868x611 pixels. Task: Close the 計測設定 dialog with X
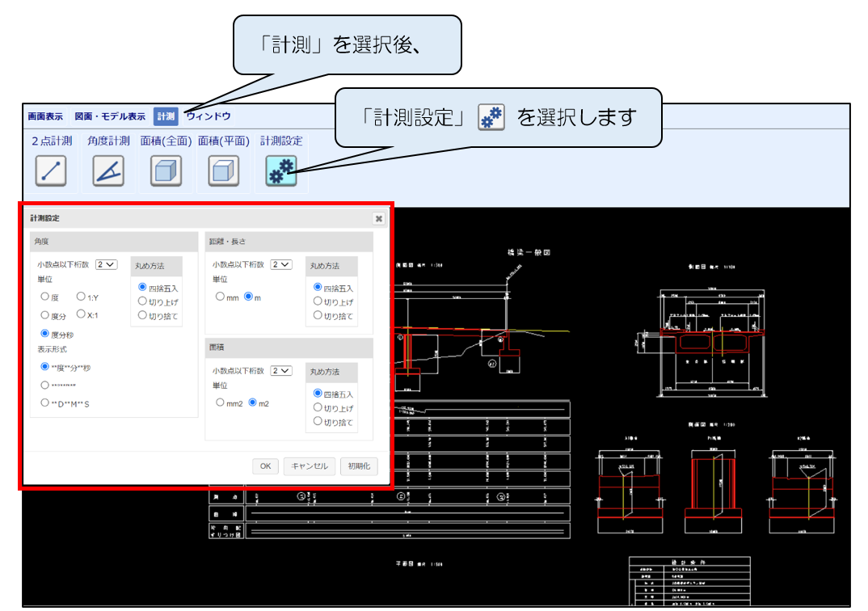click(378, 218)
